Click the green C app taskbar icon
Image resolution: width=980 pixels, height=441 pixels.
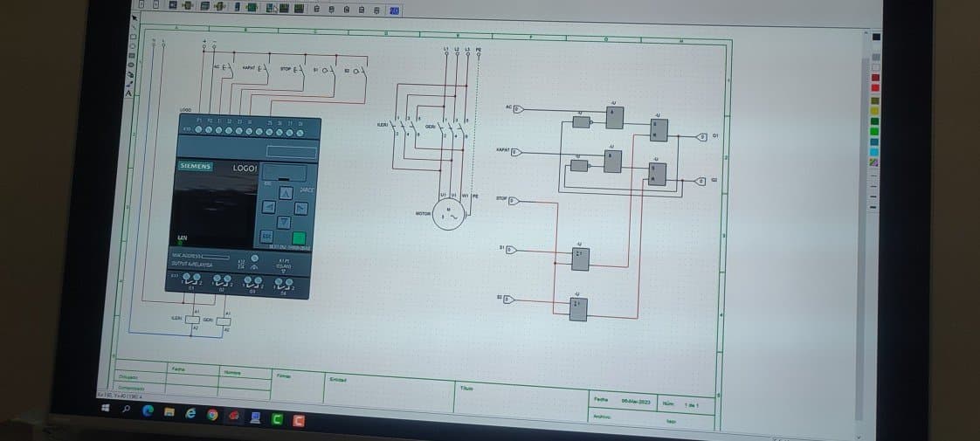coord(277,419)
